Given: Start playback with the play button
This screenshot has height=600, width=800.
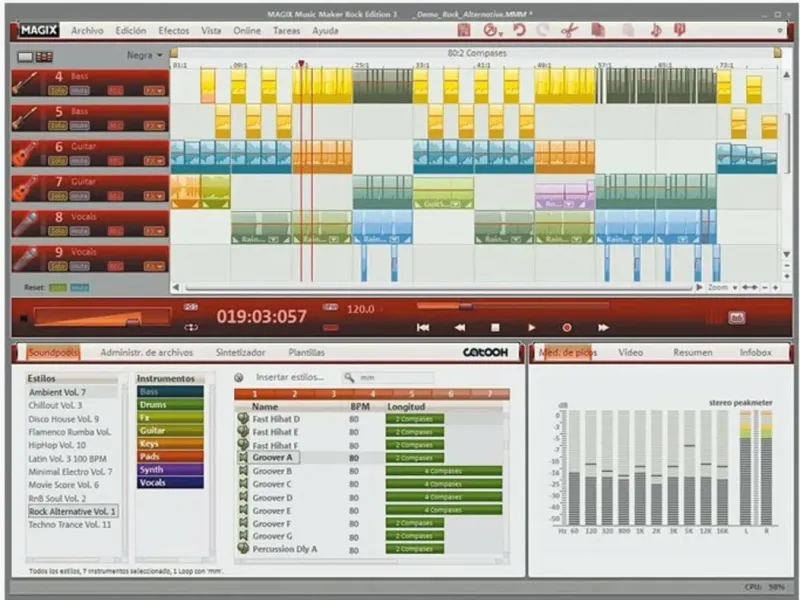Looking at the screenshot, I should point(531,328).
